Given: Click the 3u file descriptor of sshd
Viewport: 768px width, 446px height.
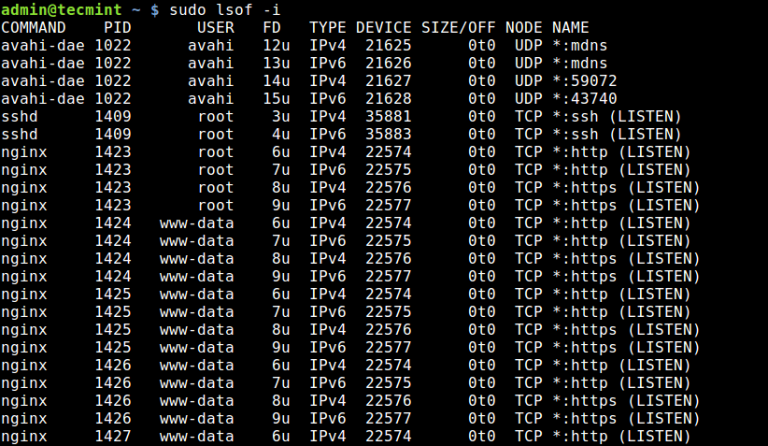Looking at the screenshot, I should pyautogui.click(x=280, y=117).
